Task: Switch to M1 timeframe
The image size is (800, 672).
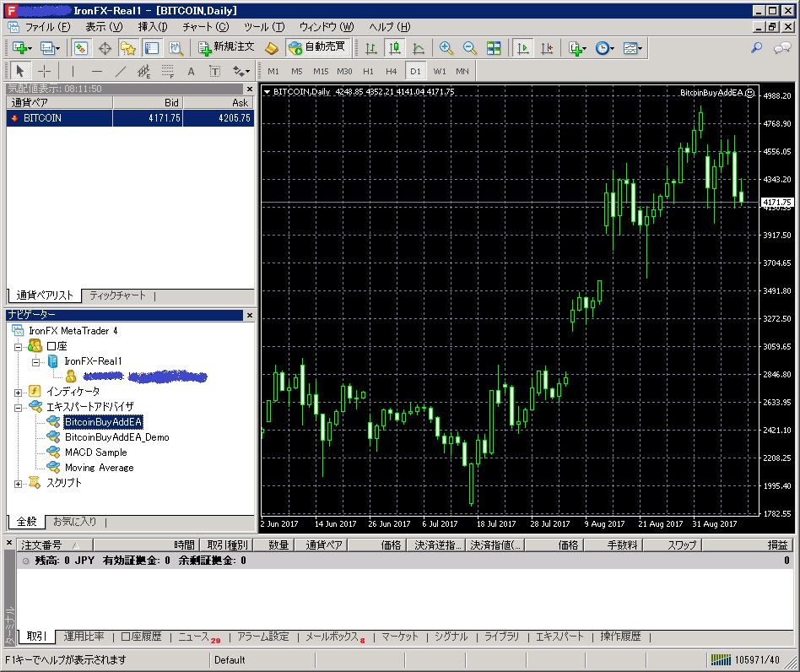Action: [x=273, y=72]
